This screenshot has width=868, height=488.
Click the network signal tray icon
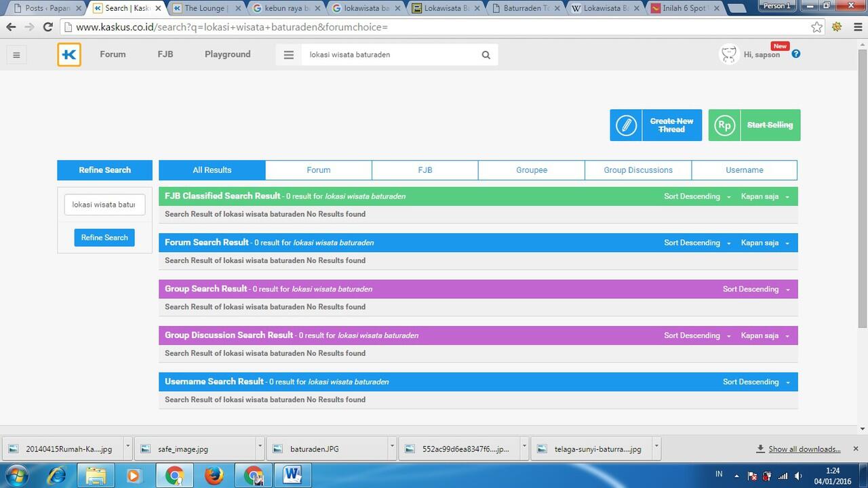(x=783, y=476)
